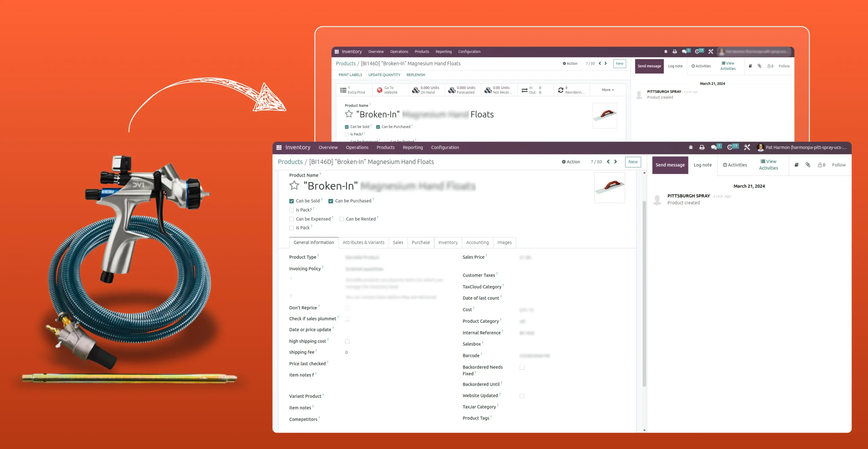Attach a file via paperclip icon in front window
Screen dimensions: 868x449
808,165
